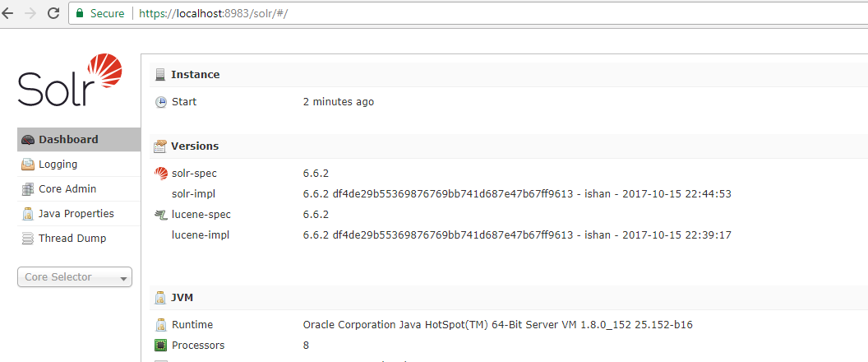Image resolution: width=868 pixels, height=362 pixels.
Task: Click the clock icon next to Start
Action: click(x=160, y=102)
